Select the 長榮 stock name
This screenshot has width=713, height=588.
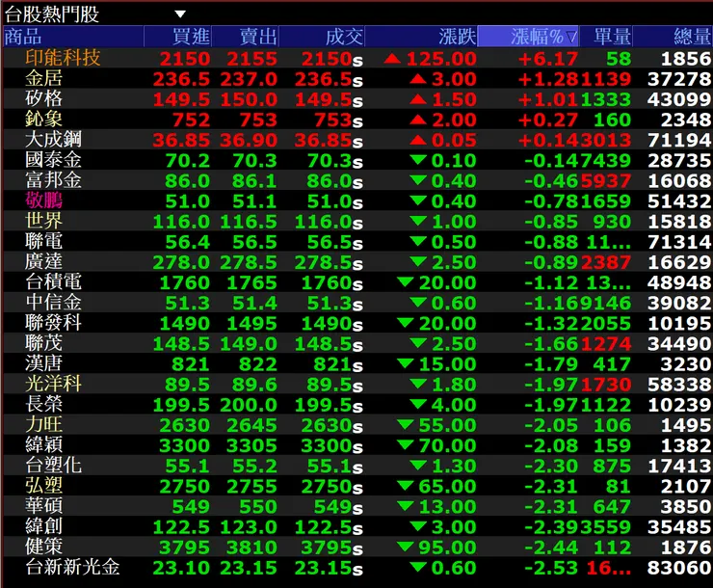pyautogui.click(x=43, y=404)
